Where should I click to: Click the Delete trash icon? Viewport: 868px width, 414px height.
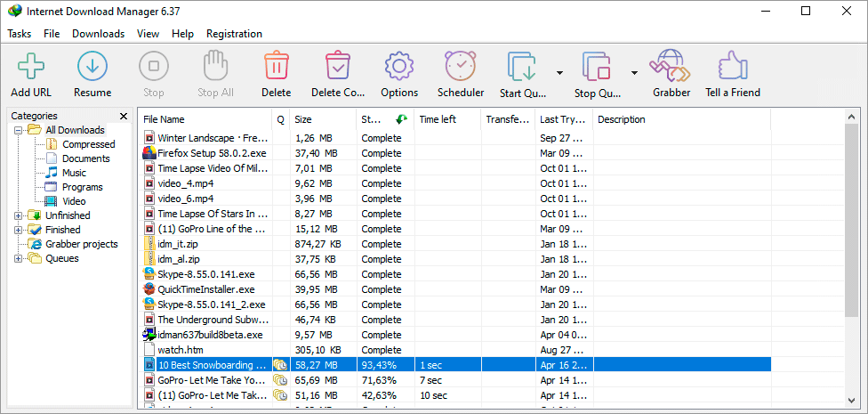tap(276, 68)
